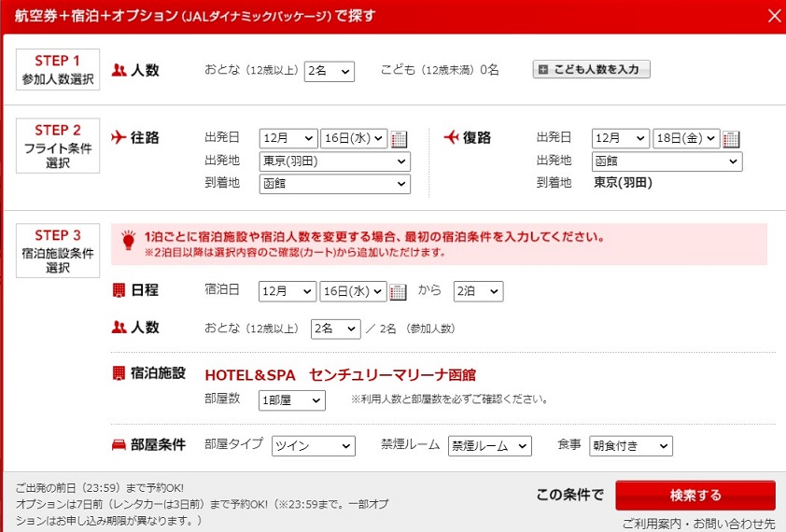
Task: Click the return 到着地 東京(羽田) text
Action: [623, 183]
